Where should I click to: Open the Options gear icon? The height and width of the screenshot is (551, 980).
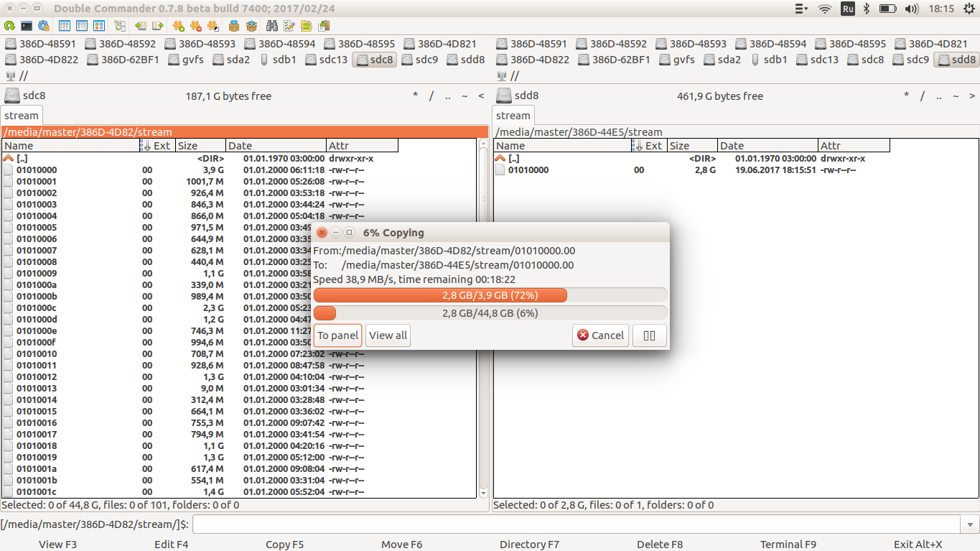point(44,26)
